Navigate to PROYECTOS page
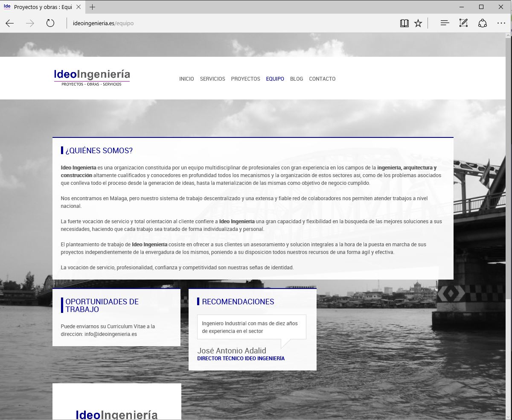This screenshot has width=512, height=420. (x=245, y=79)
